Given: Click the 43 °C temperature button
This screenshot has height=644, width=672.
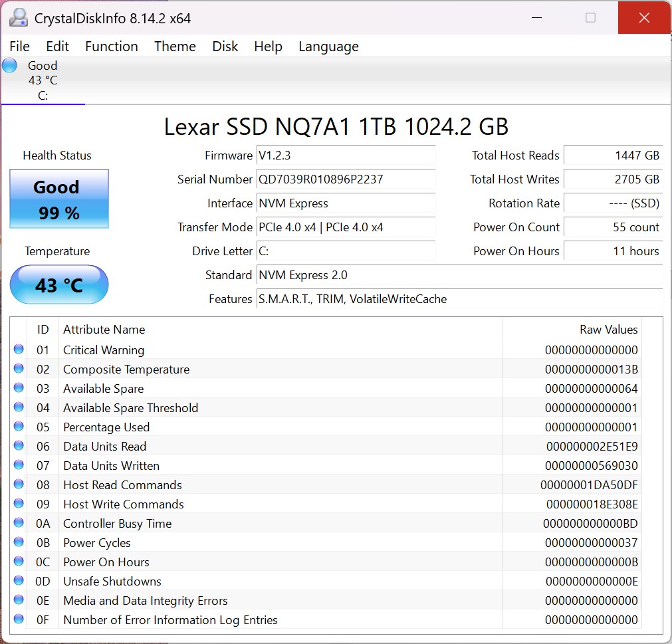Looking at the screenshot, I should [x=58, y=285].
